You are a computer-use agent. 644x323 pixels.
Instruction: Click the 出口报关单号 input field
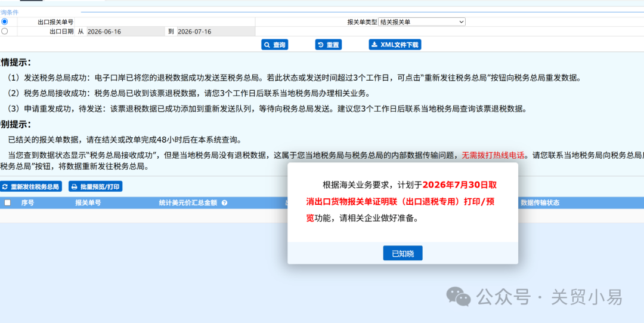coord(165,22)
